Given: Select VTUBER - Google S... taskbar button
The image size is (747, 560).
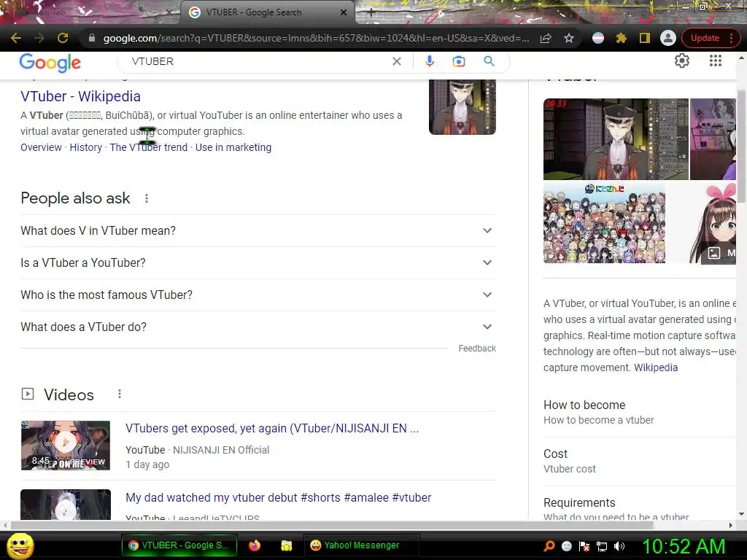Looking at the screenshot, I should 179,545.
